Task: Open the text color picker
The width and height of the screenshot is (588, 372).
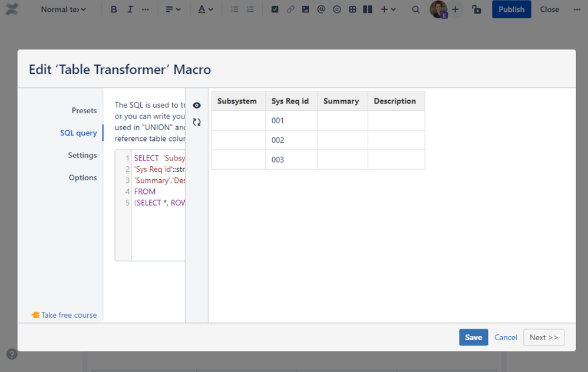Action: [205, 9]
